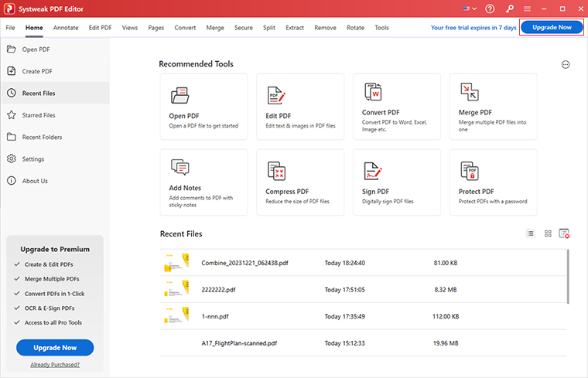Click the Starred Files star icon

(12, 114)
